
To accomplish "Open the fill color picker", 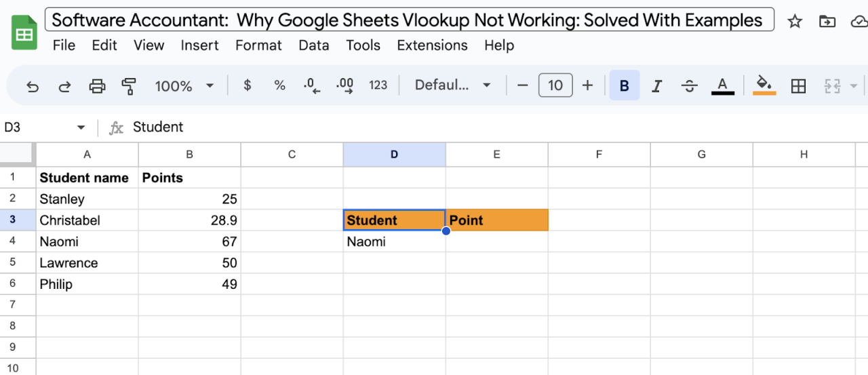I will pos(764,85).
